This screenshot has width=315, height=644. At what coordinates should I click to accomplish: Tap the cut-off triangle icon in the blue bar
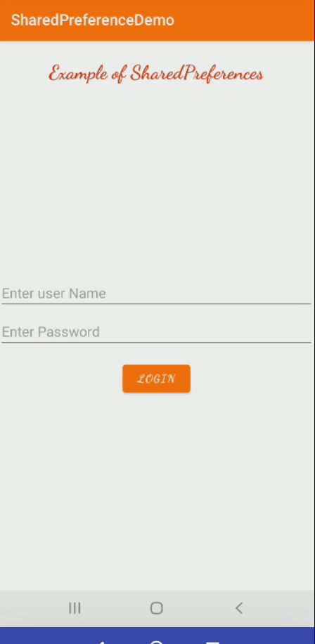coord(101,643)
